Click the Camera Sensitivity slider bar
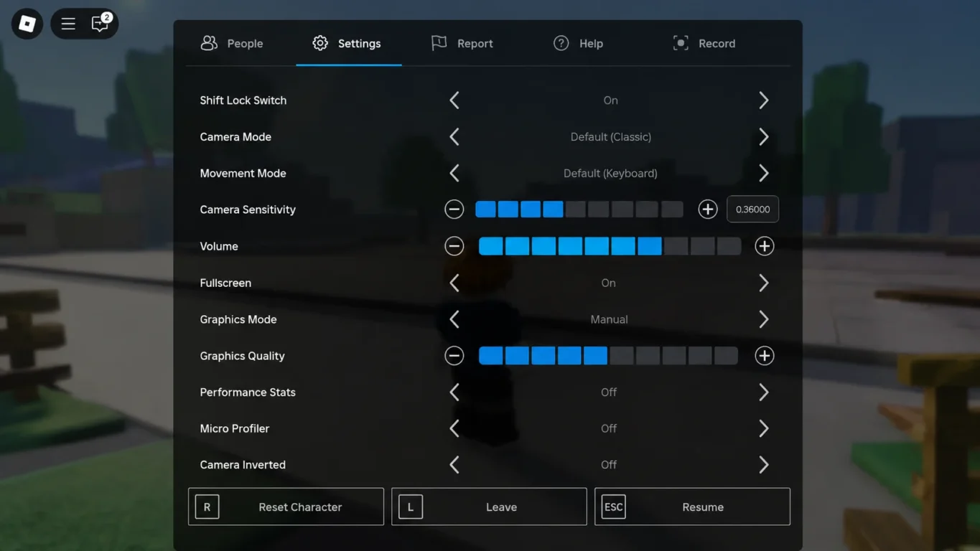980x551 pixels. [579, 209]
